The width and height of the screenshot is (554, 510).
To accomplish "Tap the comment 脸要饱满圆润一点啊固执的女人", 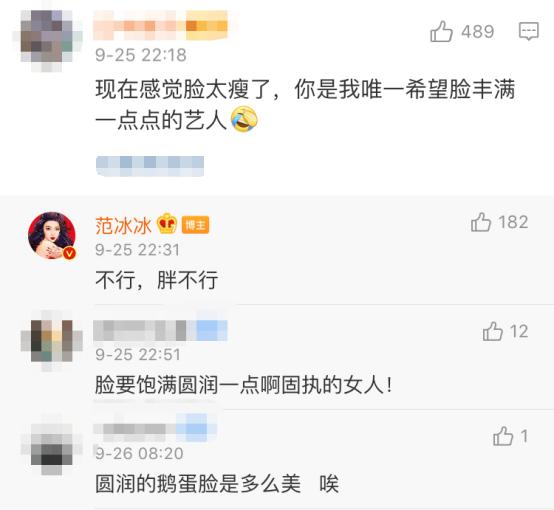I will (244, 385).
